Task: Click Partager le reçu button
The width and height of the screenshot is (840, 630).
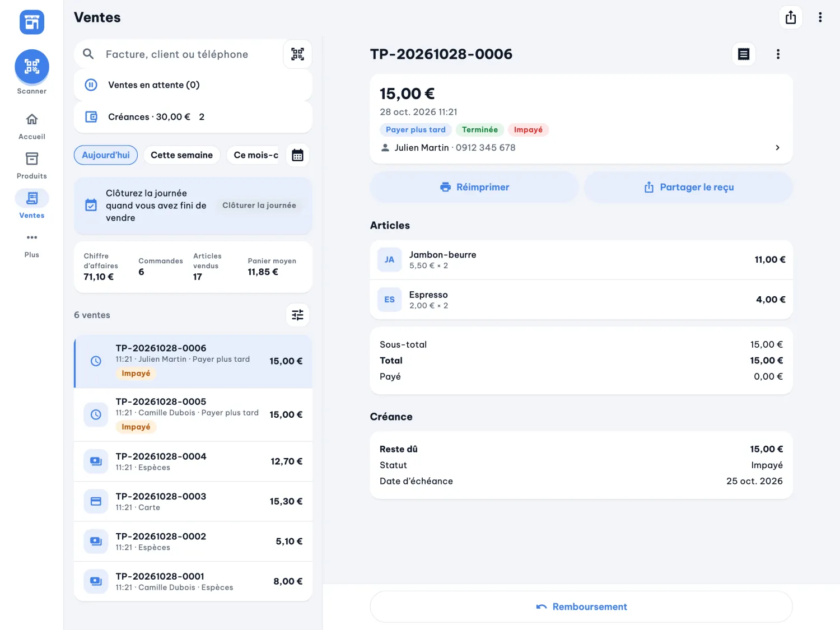Action: (688, 187)
